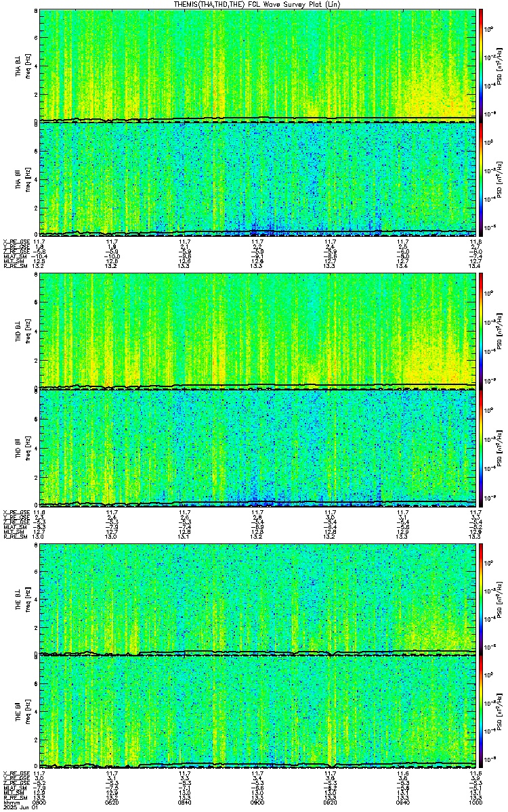Click the X_RE_GSE label under the THA panels

point(15,241)
